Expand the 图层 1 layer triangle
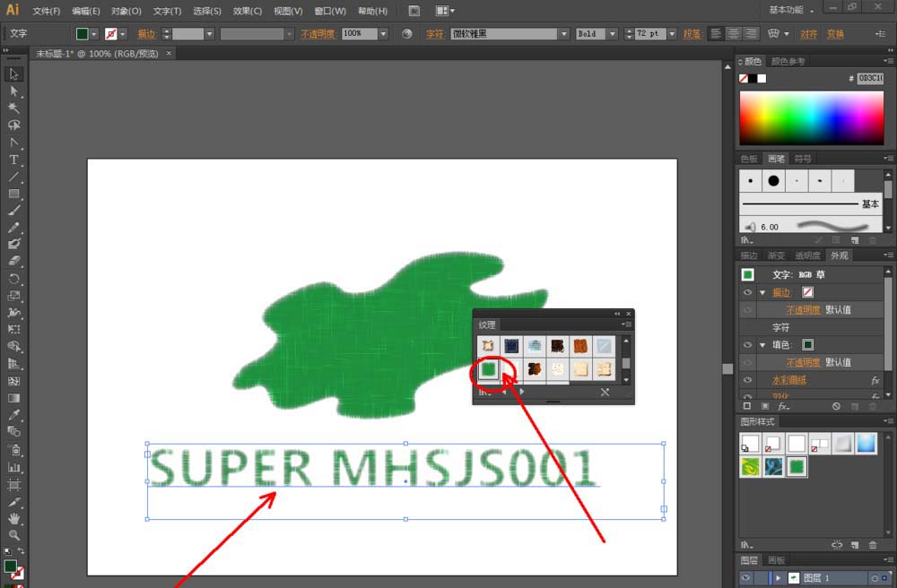The image size is (897, 588). [x=779, y=578]
